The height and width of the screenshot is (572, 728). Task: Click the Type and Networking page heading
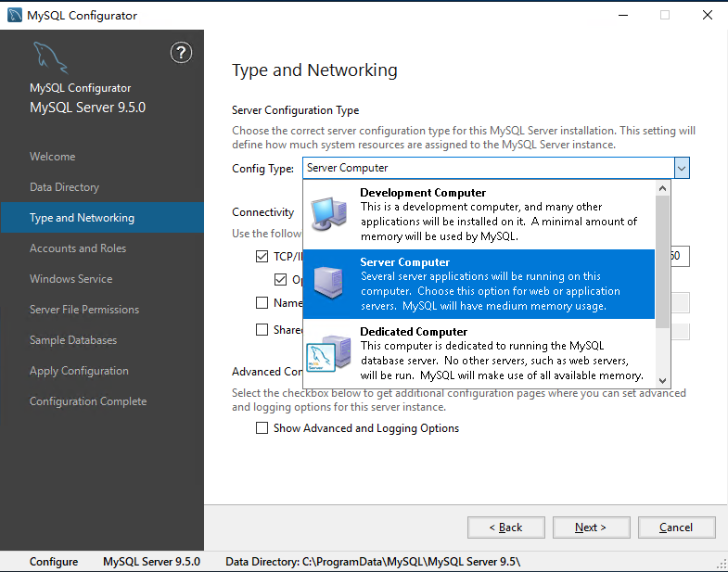(x=314, y=70)
